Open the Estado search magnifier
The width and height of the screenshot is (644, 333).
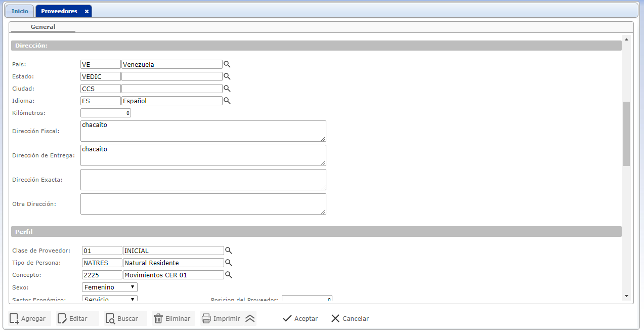click(227, 76)
